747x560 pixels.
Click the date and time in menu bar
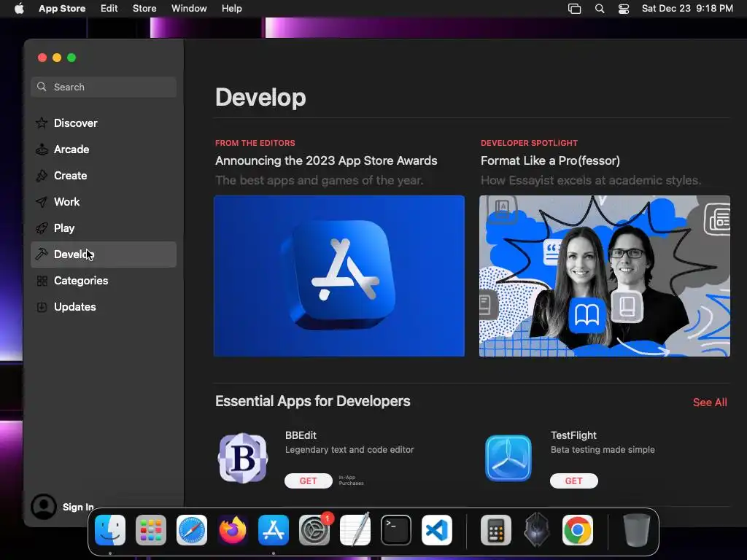click(687, 9)
